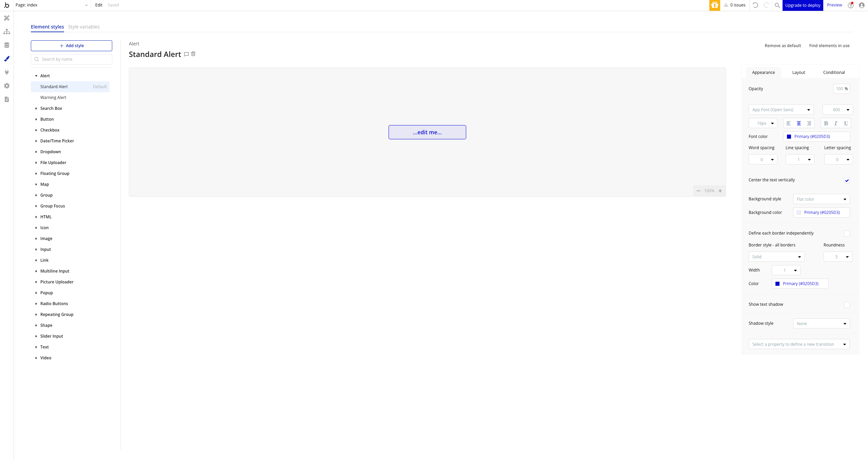The height and width of the screenshot is (460, 868).
Task: Click the Plugins icon in sidebar
Action: pos(7,72)
